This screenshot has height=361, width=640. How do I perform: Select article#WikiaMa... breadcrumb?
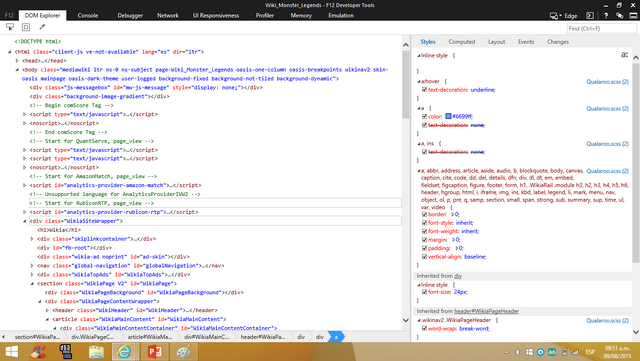[150, 337]
